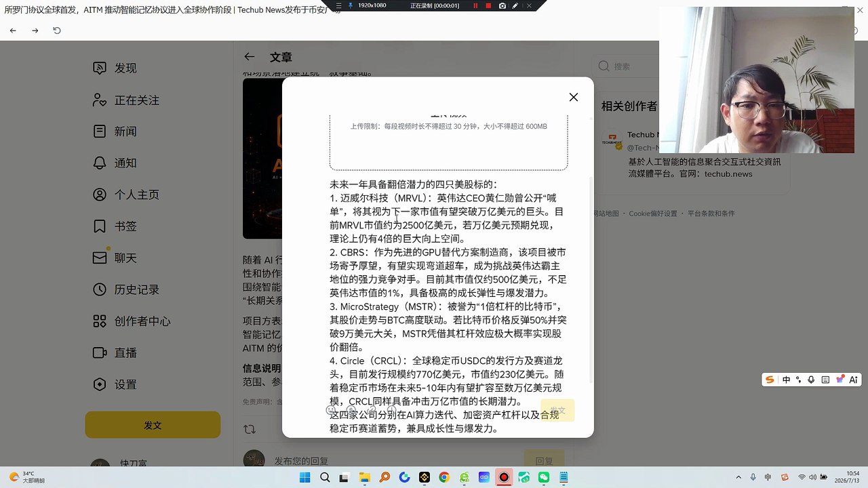Image resolution: width=868 pixels, height=488 pixels.
Task: Click the 回复 reply button
Action: tap(544, 461)
